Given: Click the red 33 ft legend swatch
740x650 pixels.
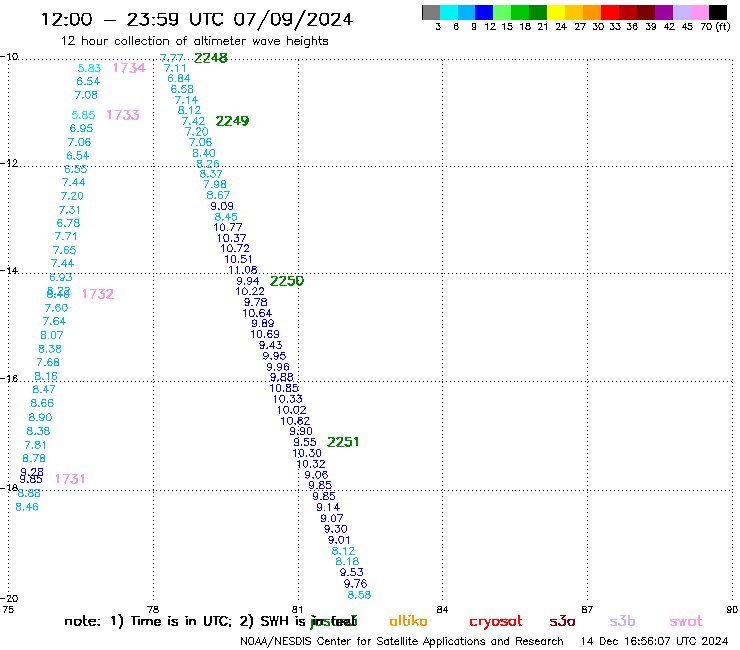Looking at the screenshot, I should (609, 13).
